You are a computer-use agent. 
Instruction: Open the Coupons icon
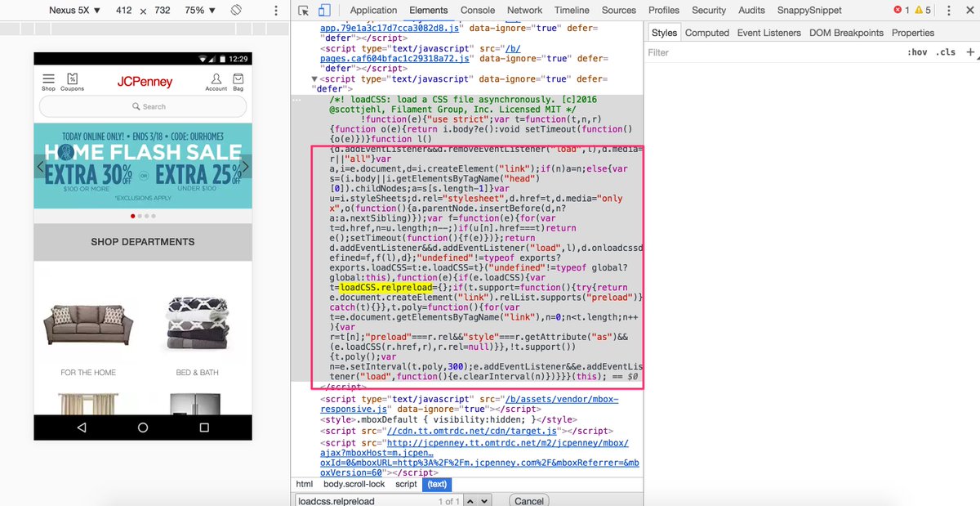(72, 81)
